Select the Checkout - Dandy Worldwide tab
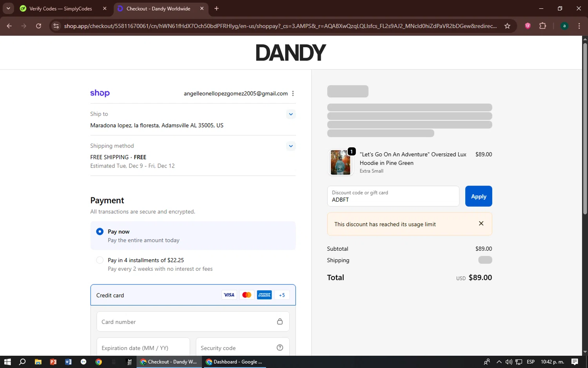 [158, 9]
